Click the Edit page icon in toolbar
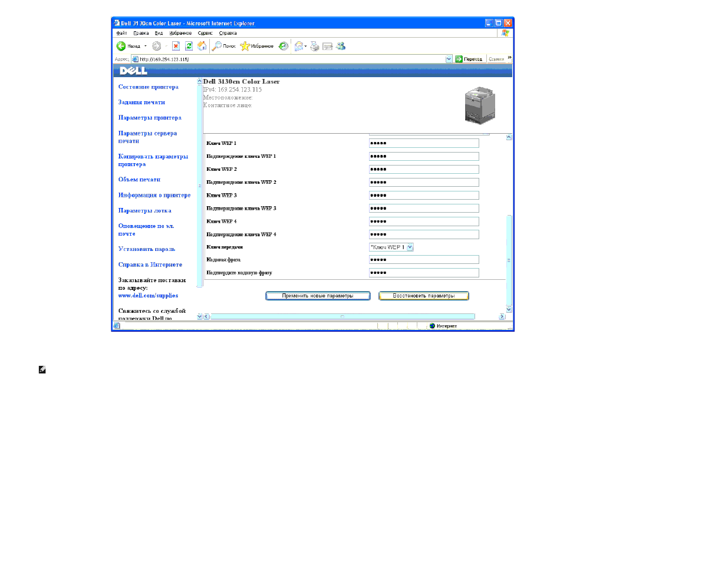Viewport: 728px width, 562px height. (x=328, y=46)
